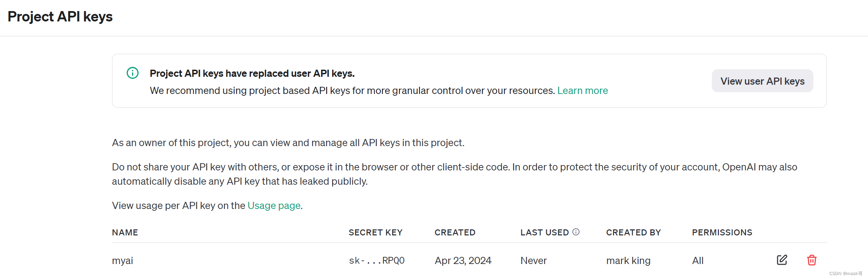Click the Never last used value
Image resolution: width=868 pixels, height=279 pixels.
[533, 261]
